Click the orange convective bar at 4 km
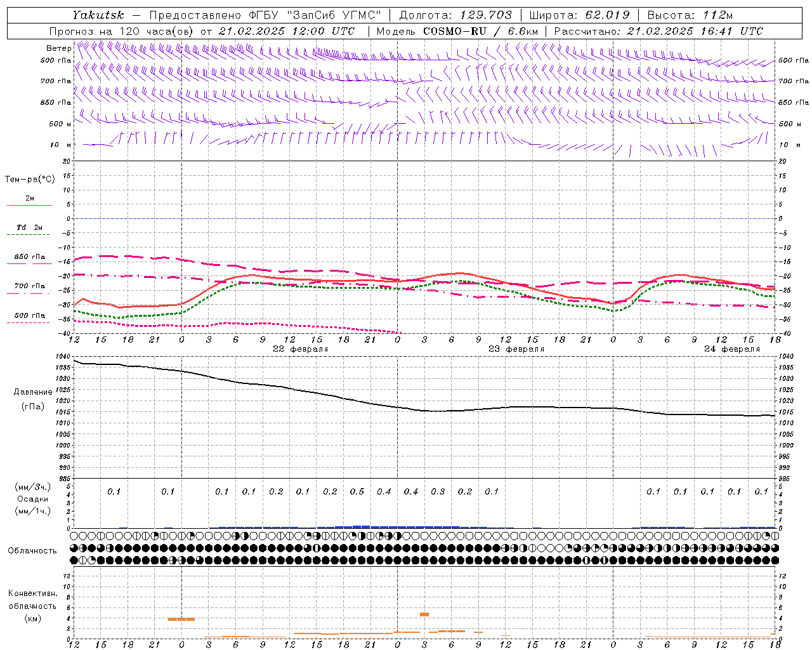This screenshot has width=812, height=650. (x=181, y=619)
